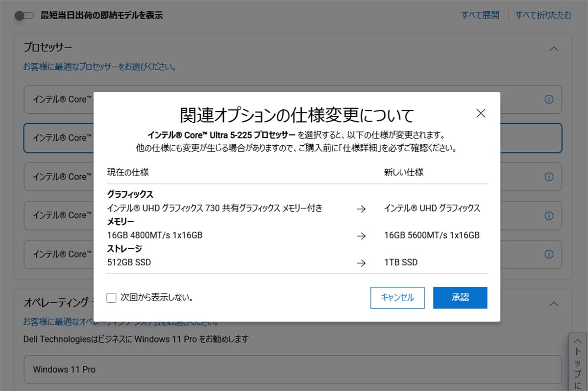Click the グラフィックス heading in dialog

pyautogui.click(x=130, y=194)
